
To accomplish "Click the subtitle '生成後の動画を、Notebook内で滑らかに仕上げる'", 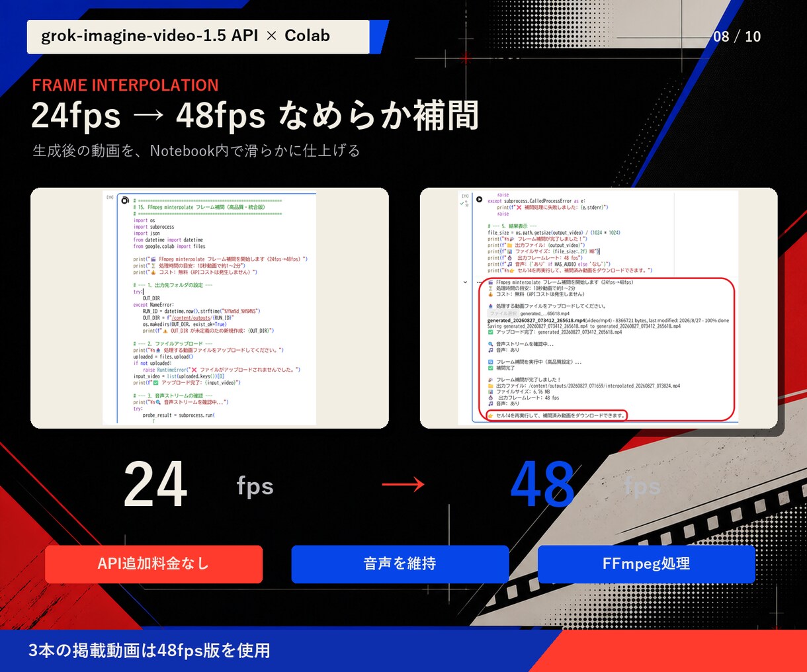I will point(196,151).
